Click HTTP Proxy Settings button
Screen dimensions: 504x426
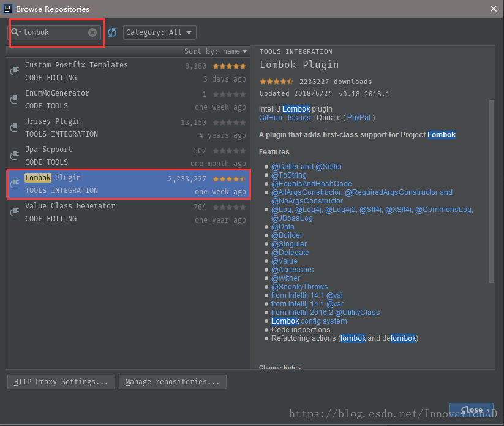click(x=61, y=382)
